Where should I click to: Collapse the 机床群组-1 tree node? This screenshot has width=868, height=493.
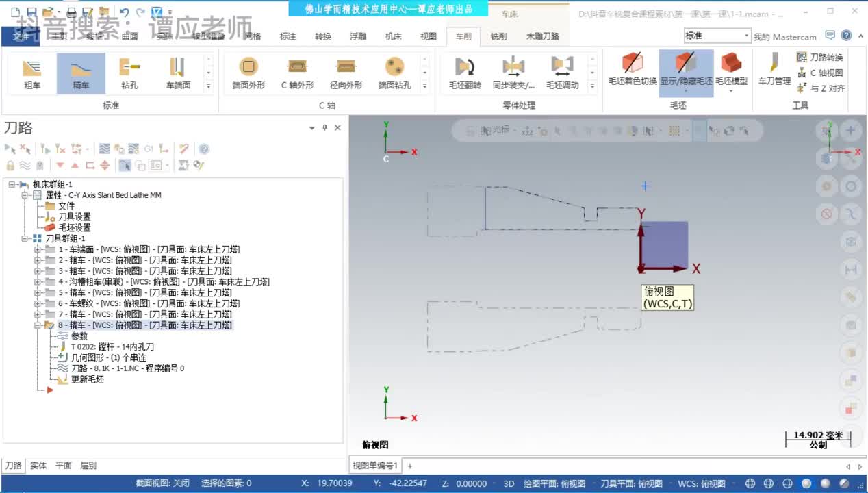coord(12,184)
